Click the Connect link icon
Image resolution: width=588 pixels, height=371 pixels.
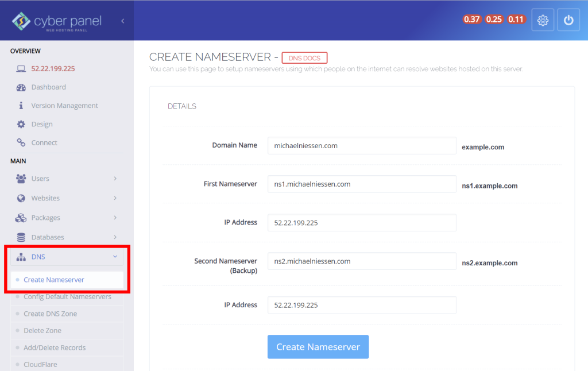click(21, 142)
